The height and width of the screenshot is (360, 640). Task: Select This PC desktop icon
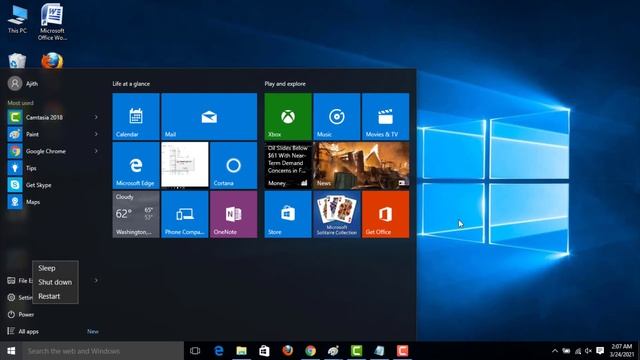(x=17, y=19)
